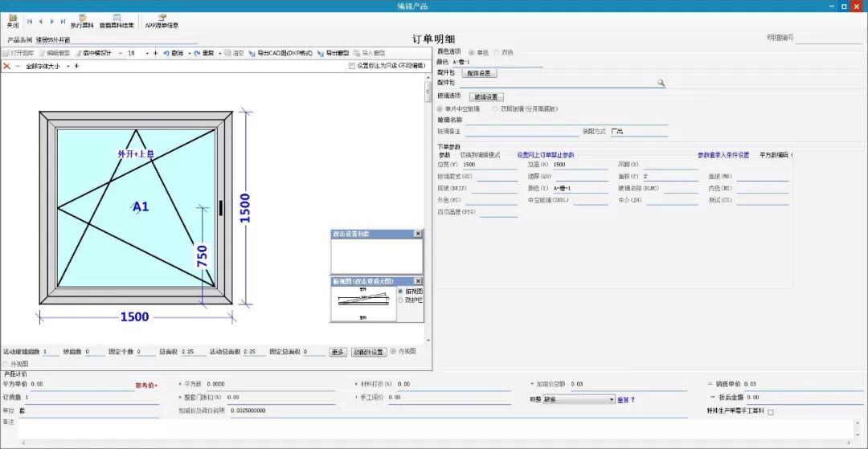Select the double-layer glass (双层玻璃) radio option

click(495, 109)
